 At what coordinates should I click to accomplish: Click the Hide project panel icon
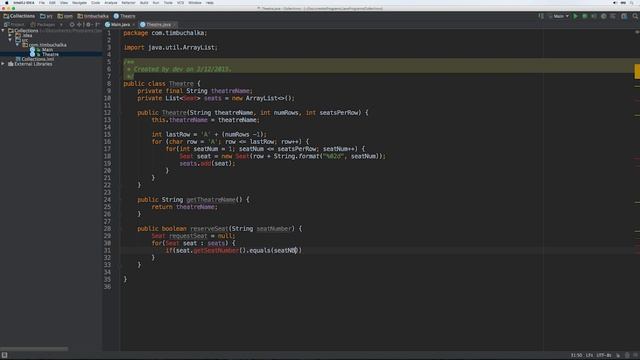98,24
